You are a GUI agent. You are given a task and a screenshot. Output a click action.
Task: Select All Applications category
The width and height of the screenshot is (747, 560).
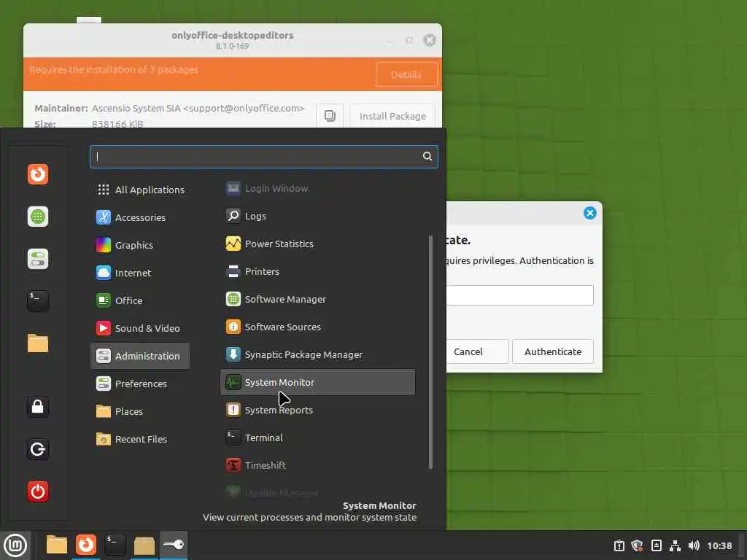[x=140, y=190]
